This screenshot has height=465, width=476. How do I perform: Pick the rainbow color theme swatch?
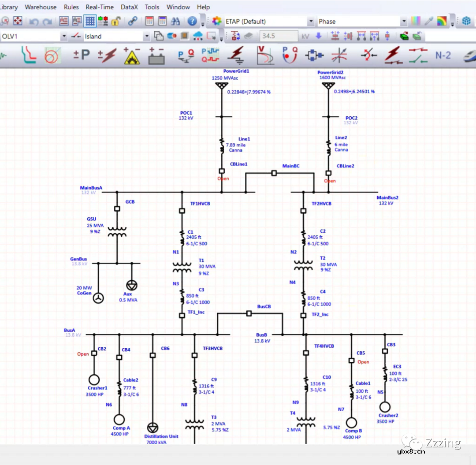pyautogui.click(x=442, y=21)
